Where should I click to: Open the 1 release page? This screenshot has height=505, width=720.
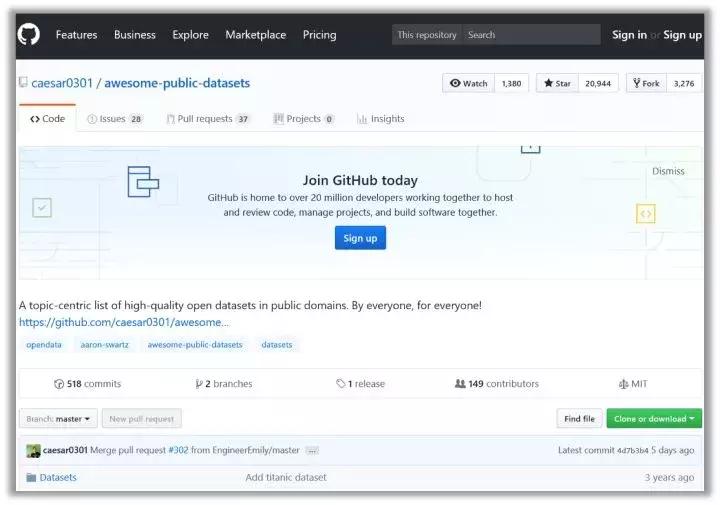[x=360, y=384]
